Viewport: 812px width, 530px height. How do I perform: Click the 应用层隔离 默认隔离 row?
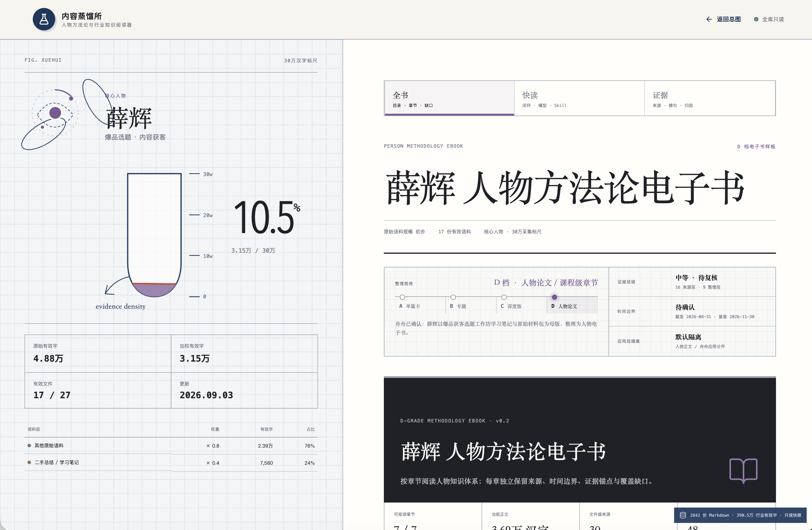click(x=692, y=341)
